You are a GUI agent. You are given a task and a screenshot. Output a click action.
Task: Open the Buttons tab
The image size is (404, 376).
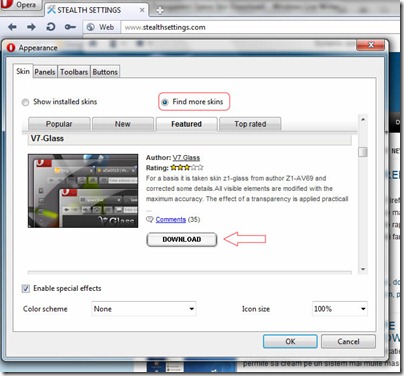pos(105,72)
